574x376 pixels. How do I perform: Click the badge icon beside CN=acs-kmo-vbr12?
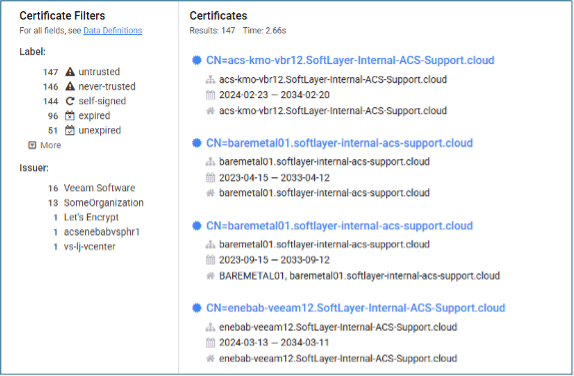[197, 60]
